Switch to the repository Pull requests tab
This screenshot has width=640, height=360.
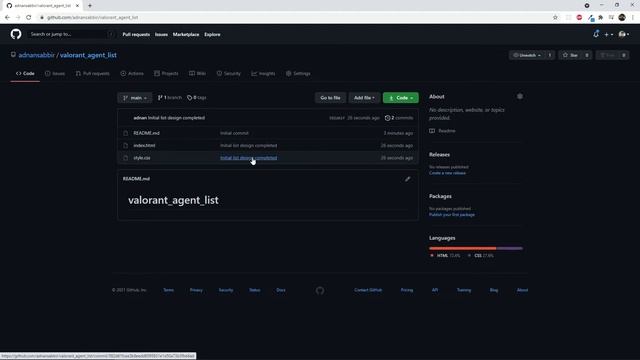[x=92, y=73]
